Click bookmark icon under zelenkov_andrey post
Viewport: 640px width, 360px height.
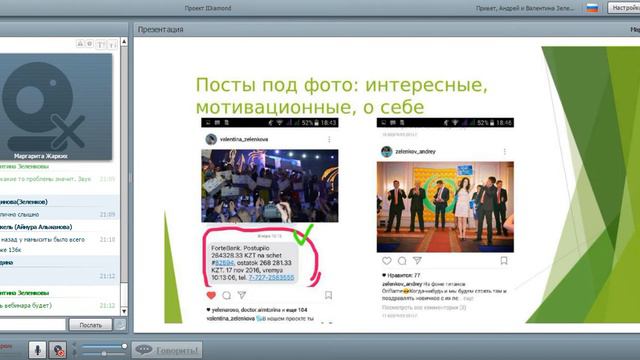click(504, 260)
